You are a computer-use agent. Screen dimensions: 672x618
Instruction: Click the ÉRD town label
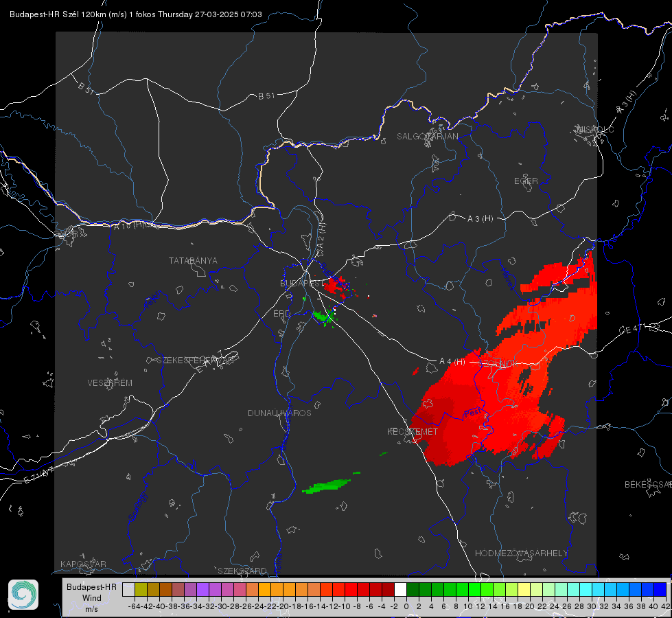pos(281,314)
